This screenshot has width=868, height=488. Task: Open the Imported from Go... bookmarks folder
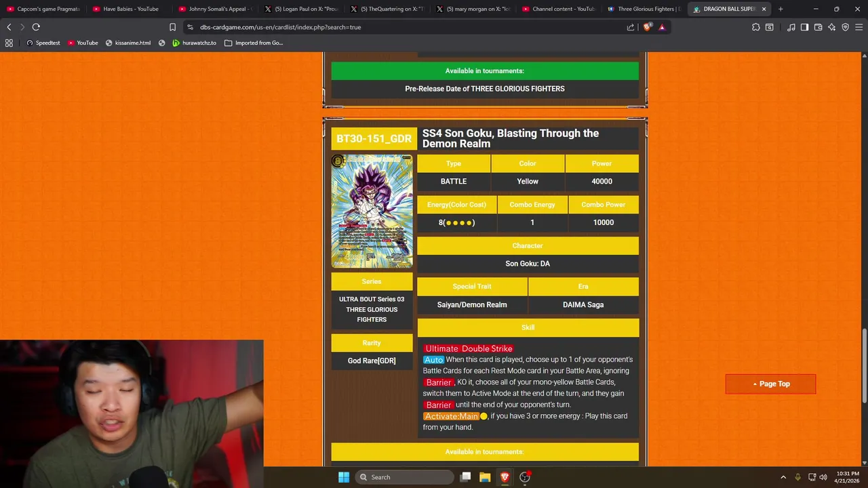pos(254,43)
